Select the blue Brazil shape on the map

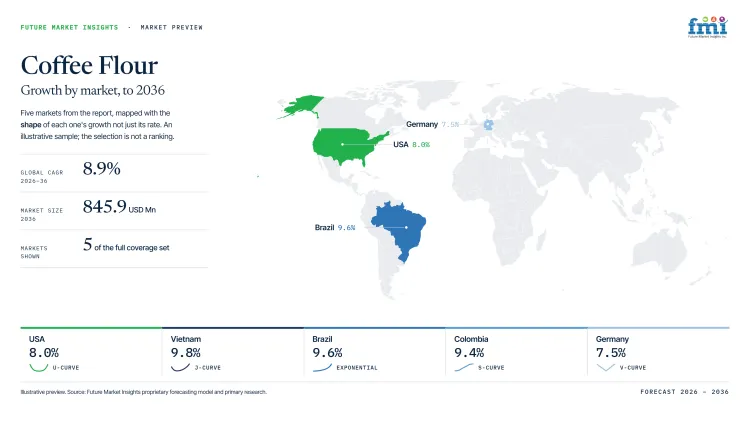(399, 231)
